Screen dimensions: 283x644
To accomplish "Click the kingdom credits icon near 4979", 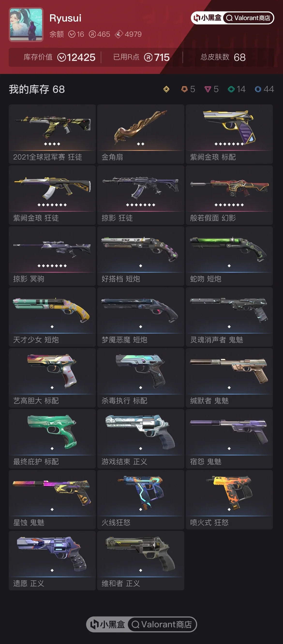I will pyautogui.click(x=119, y=34).
